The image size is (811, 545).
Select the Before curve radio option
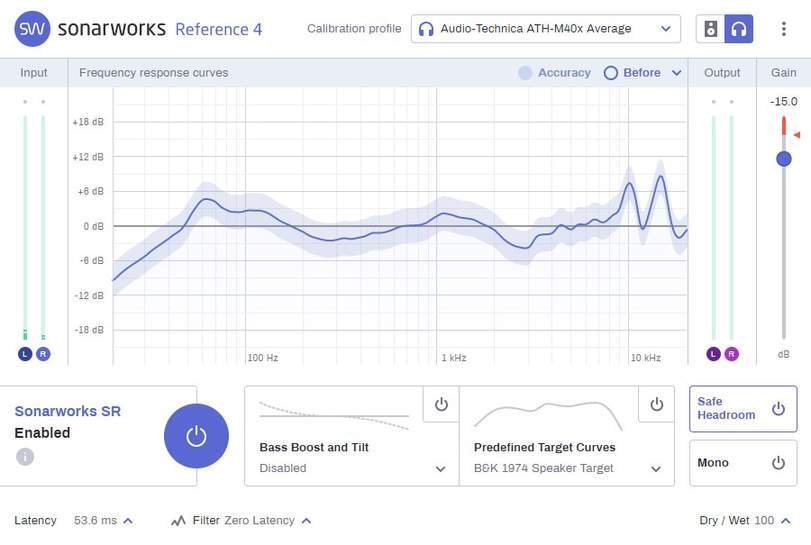(x=611, y=73)
